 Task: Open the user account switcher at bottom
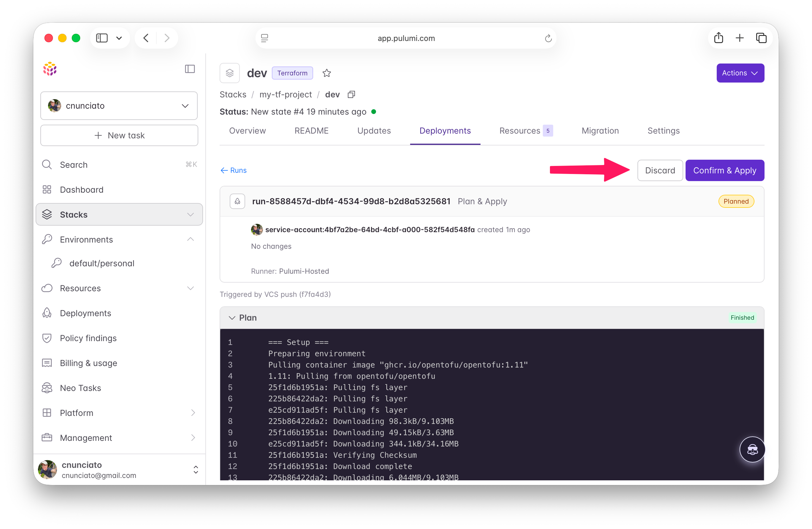click(x=119, y=470)
